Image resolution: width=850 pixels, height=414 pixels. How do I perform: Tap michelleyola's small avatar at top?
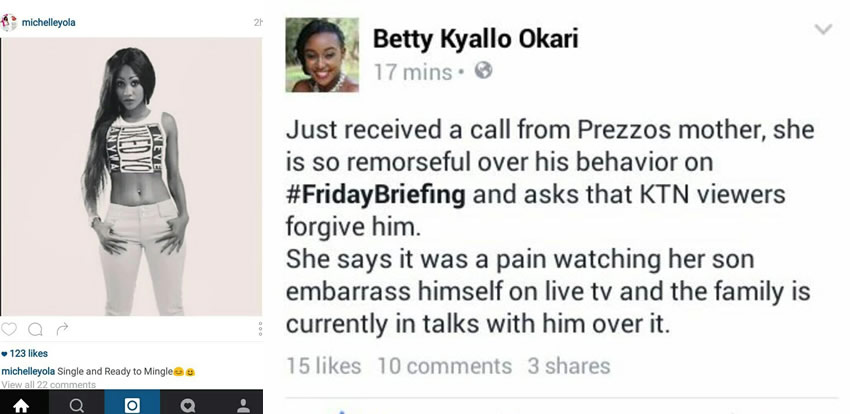click(x=9, y=22)
